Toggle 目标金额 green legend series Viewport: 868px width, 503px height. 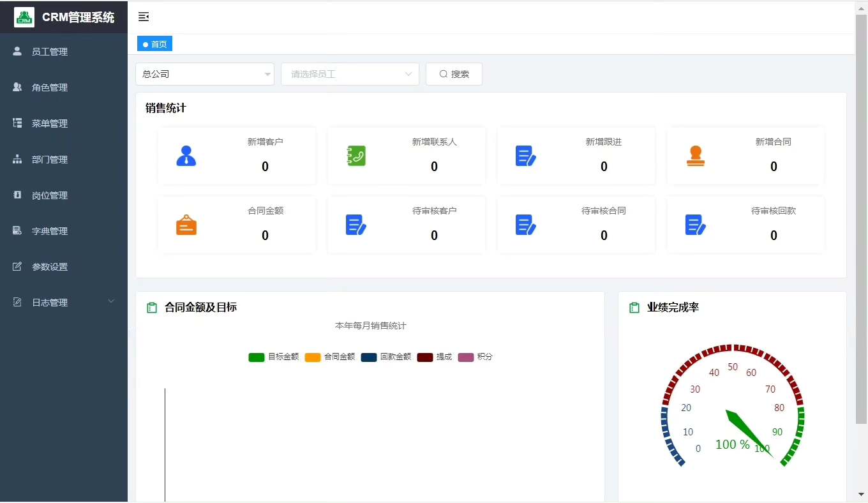tap(274, 357)
